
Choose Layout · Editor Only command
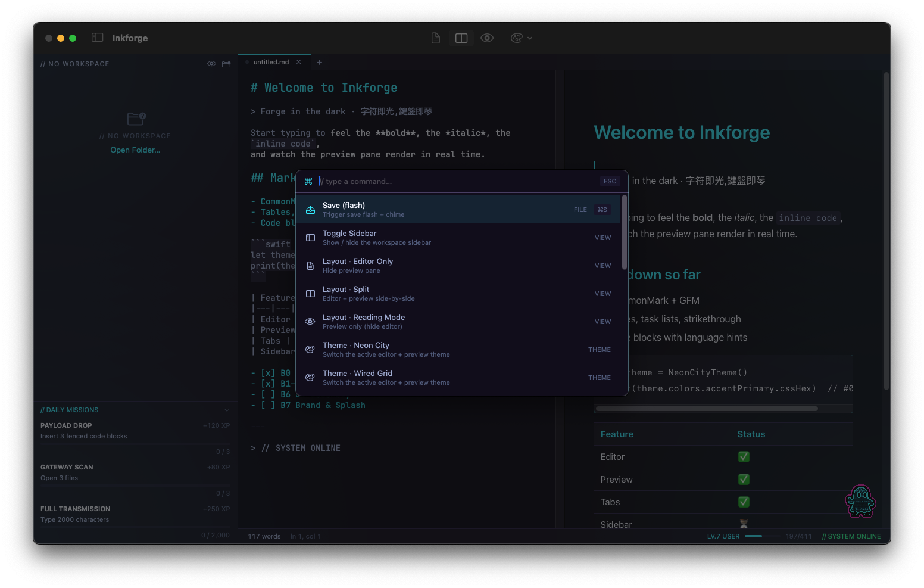point(458,266)
